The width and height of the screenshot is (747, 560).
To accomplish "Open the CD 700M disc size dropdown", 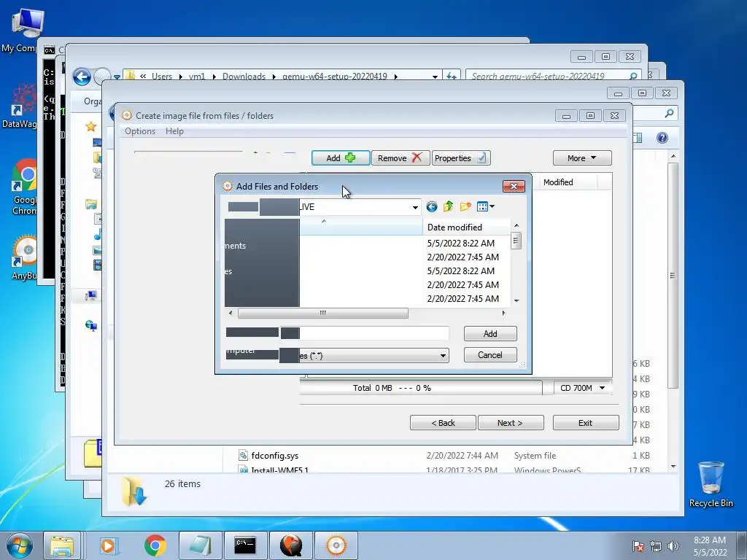I will click(x=583, y=388).
